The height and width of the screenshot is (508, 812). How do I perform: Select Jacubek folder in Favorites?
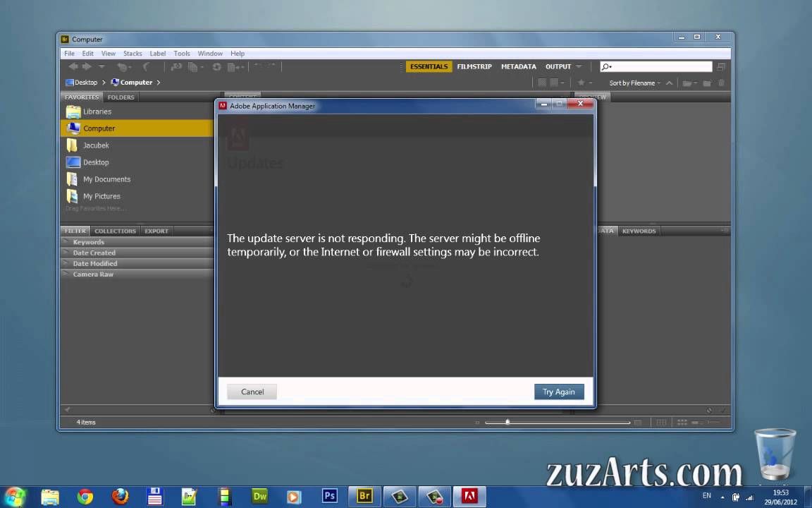[x=137, y=145]
